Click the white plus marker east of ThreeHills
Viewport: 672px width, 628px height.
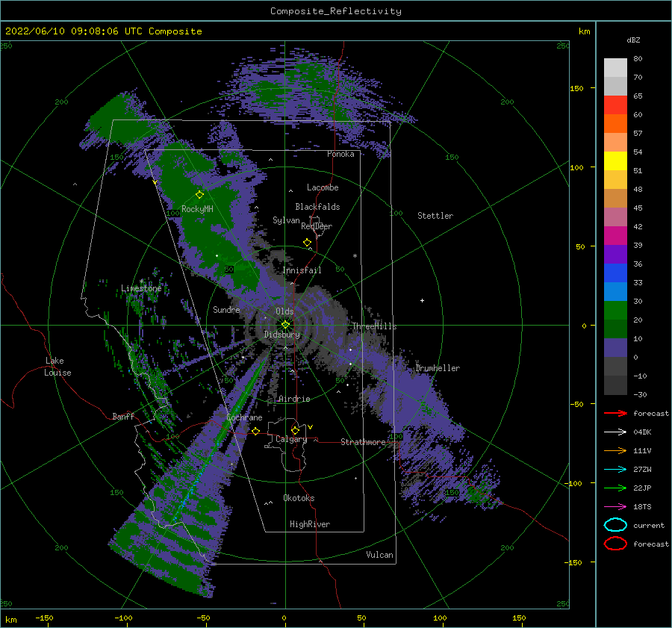pos(422,300)
